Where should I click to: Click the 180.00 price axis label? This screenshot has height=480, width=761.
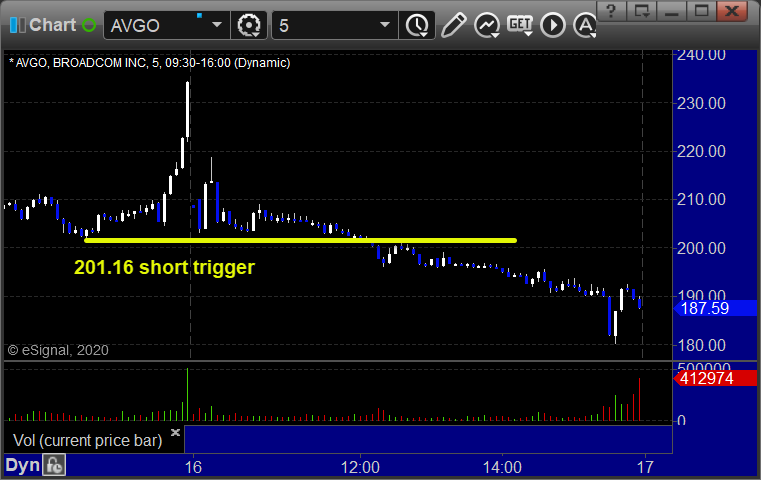[701, 345]
